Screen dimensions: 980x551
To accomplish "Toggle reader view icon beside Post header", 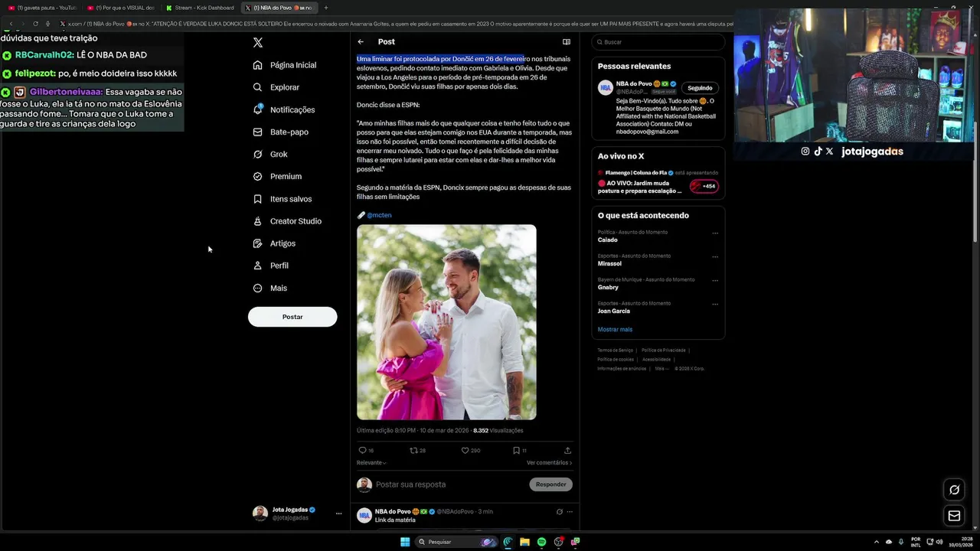I will tap(567, 42).
